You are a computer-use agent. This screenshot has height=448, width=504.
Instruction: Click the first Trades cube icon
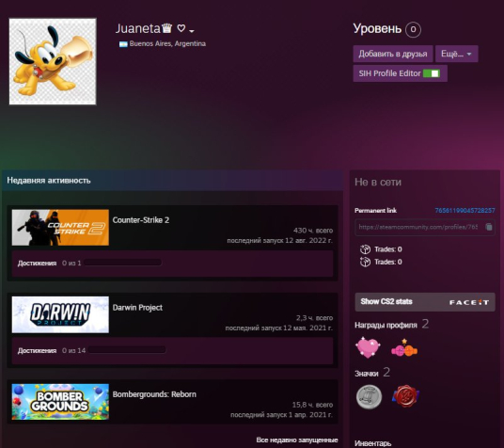[365, 249]
